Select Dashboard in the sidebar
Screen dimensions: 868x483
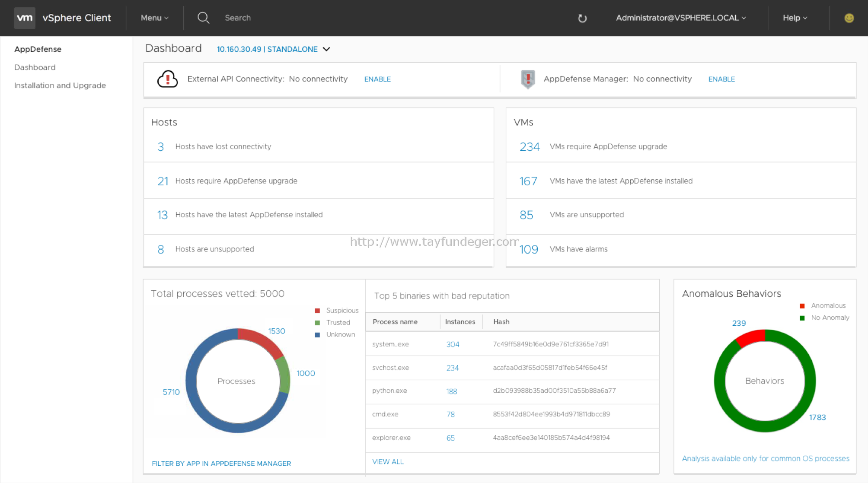(35, 67)
